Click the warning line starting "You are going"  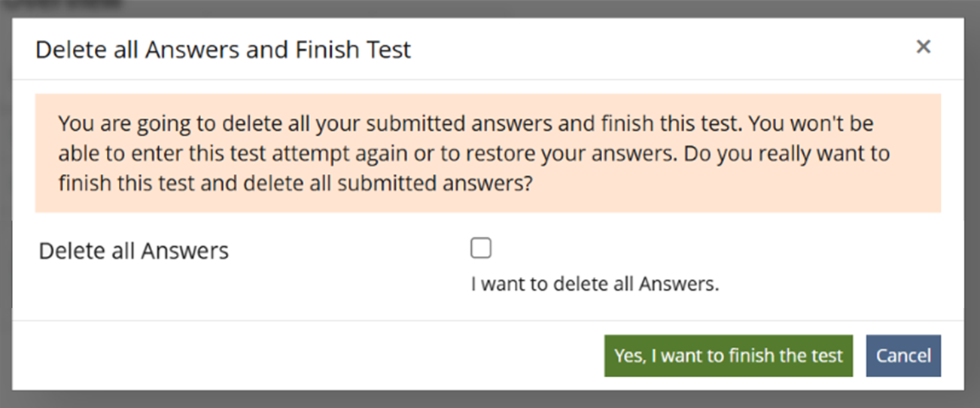pyautogui.click(x=465, y=123)
